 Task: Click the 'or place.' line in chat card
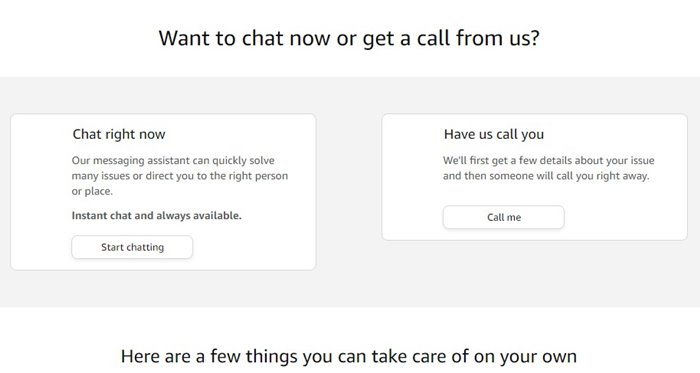(92, 191)
